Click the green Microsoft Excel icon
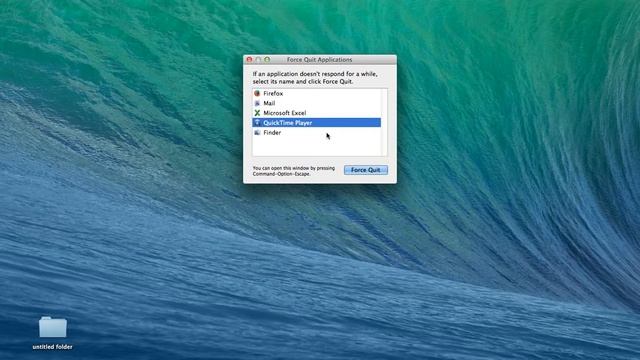The height and width of the screenshot is (360, 640). click(257, 113)
